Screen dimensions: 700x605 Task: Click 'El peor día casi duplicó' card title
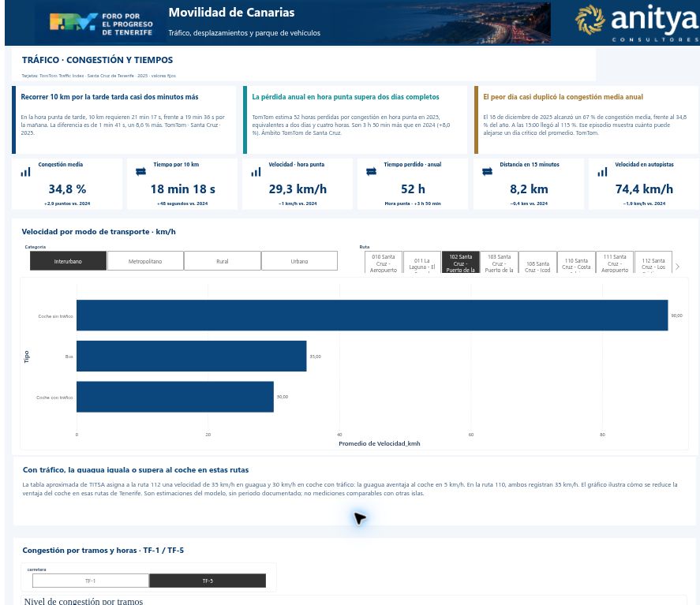tap(563, 97)
